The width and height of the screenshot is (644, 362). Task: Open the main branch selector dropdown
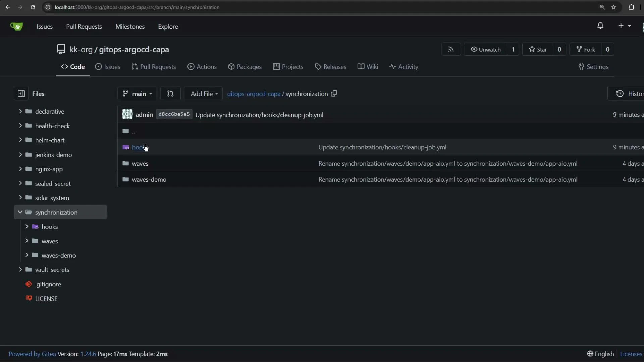tap(137, 94)
